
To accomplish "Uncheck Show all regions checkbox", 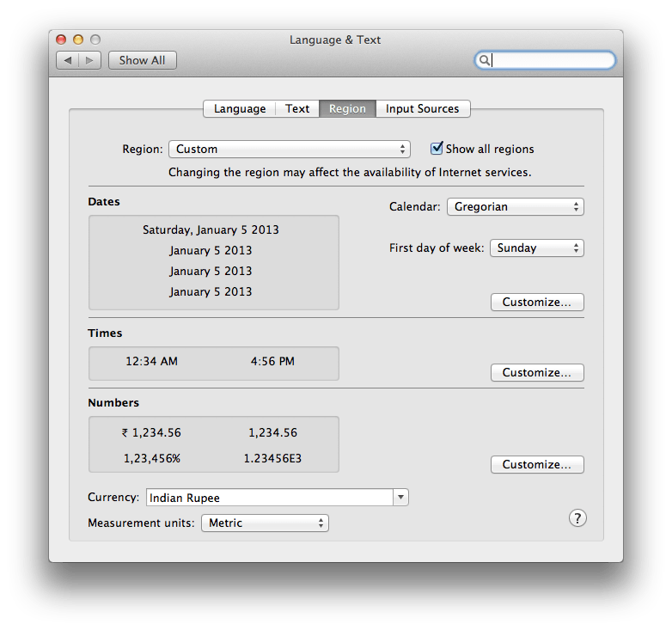I will point(437,149).
